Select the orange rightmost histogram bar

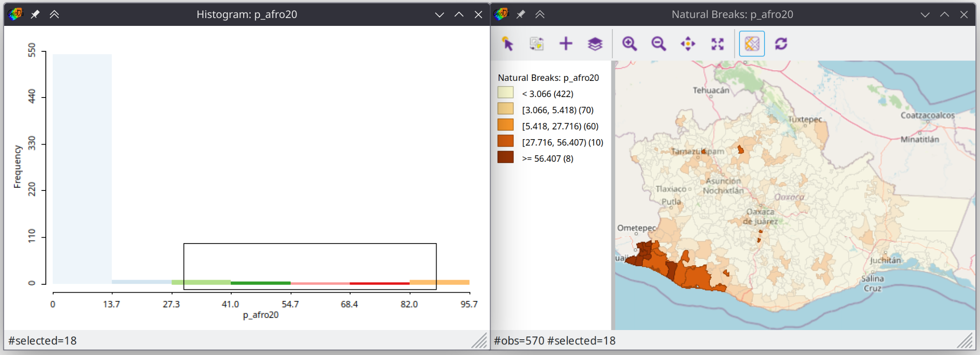(439, 282)
